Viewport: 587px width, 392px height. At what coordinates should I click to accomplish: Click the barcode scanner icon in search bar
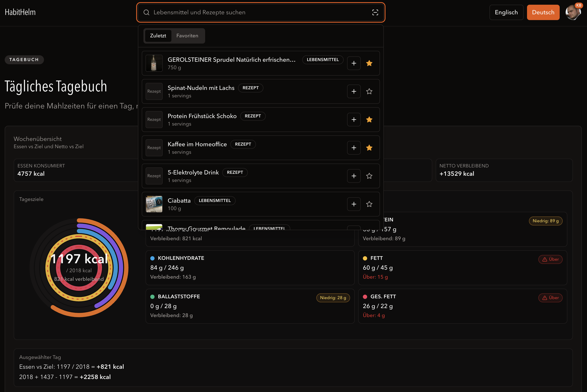pyautogui.click(x=375, y=13)
